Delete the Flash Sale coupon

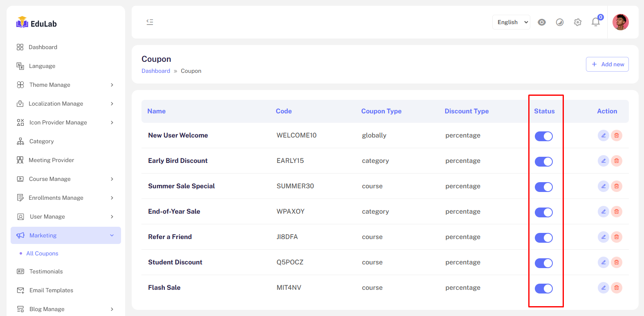tap(617, 288)
